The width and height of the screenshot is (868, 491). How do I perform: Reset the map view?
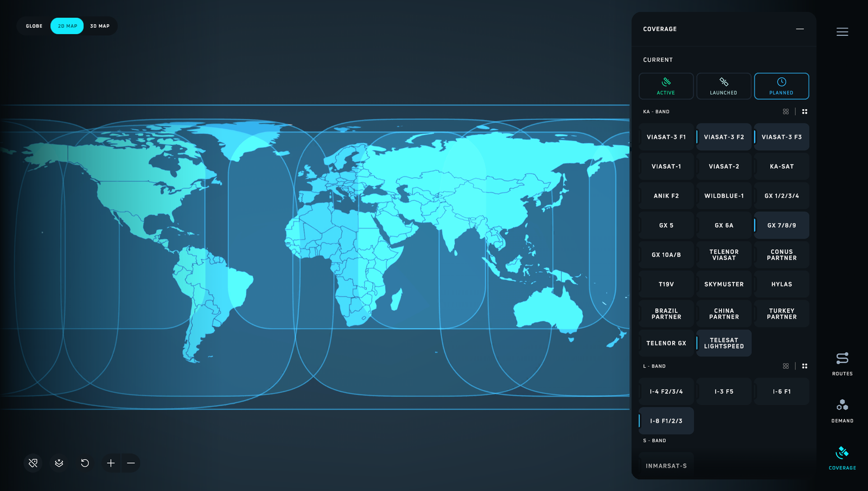coord(85,463)
